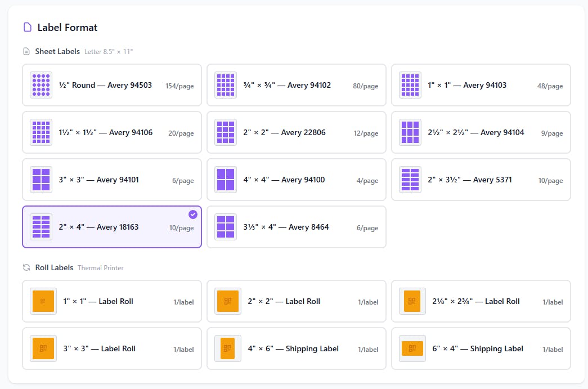Click the Roll Labels refresh icon

[x=26, y=267]
